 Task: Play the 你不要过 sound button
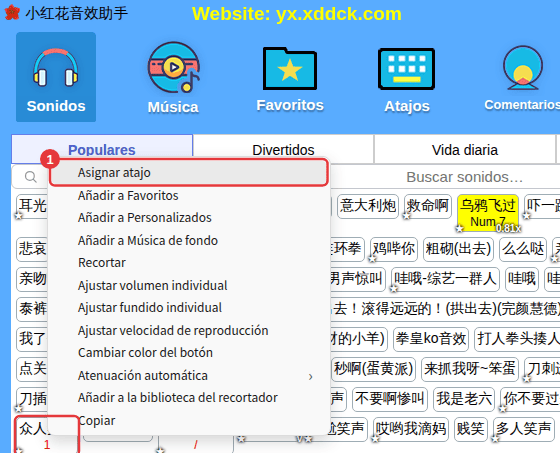[x=530, y=398]
